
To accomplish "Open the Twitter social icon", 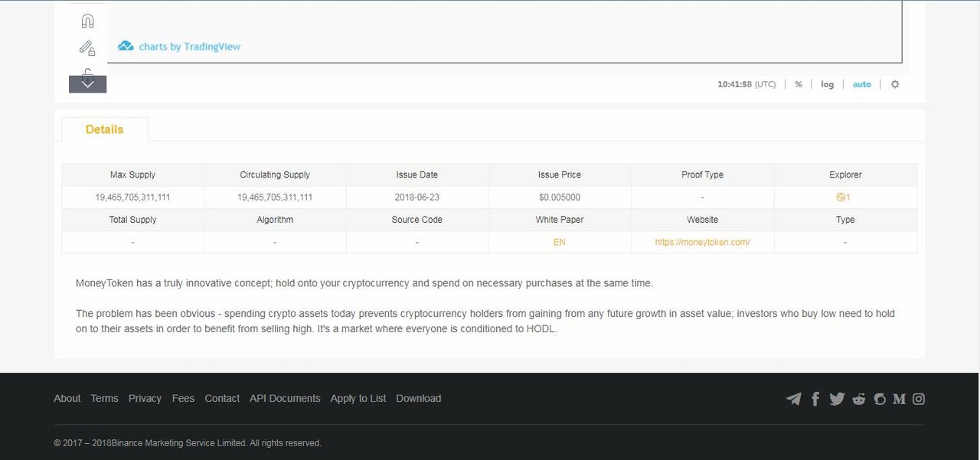I will (837, 399).
